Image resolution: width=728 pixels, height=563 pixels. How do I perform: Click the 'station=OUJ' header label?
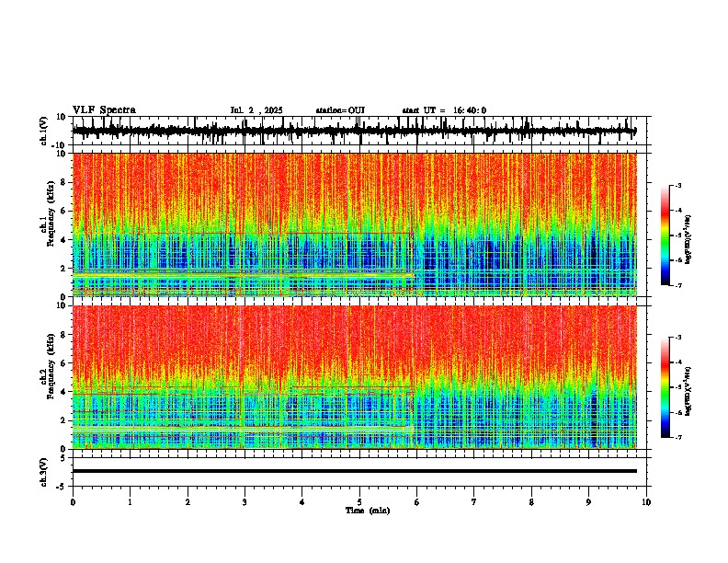tap(340, 110)
